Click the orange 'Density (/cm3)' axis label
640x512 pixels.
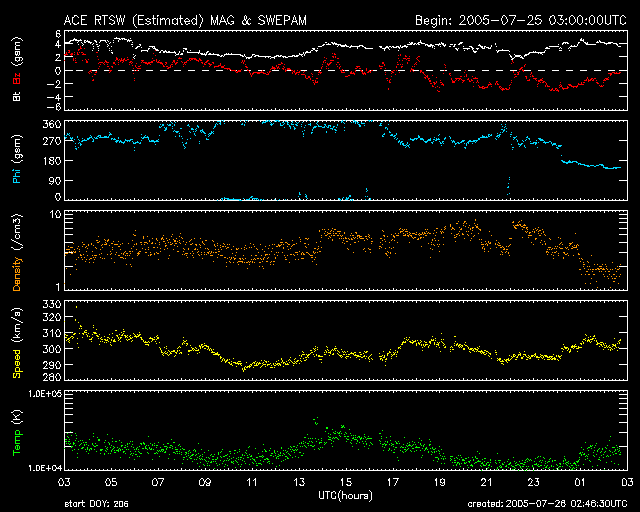pyautogui.click(x=17, y=252)
